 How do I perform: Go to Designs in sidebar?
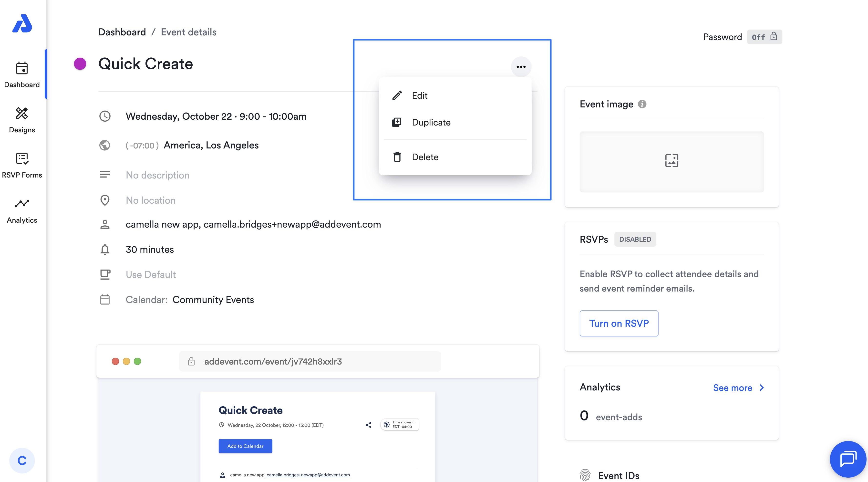click(22, 120)
